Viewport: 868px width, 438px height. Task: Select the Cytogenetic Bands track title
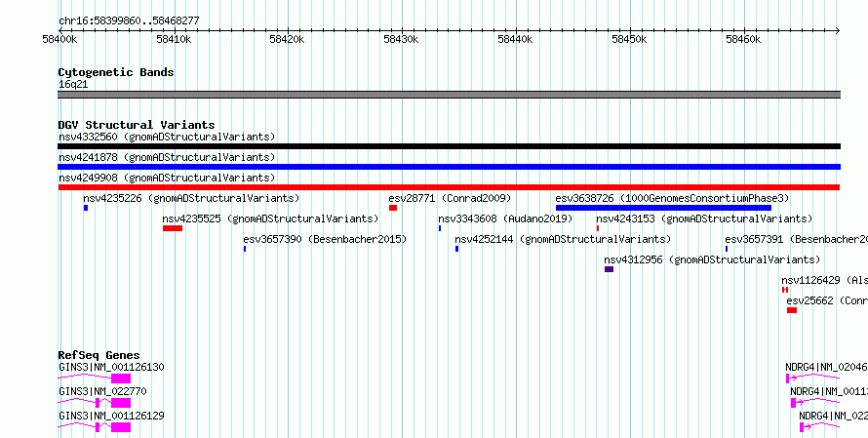pos(116,72)
